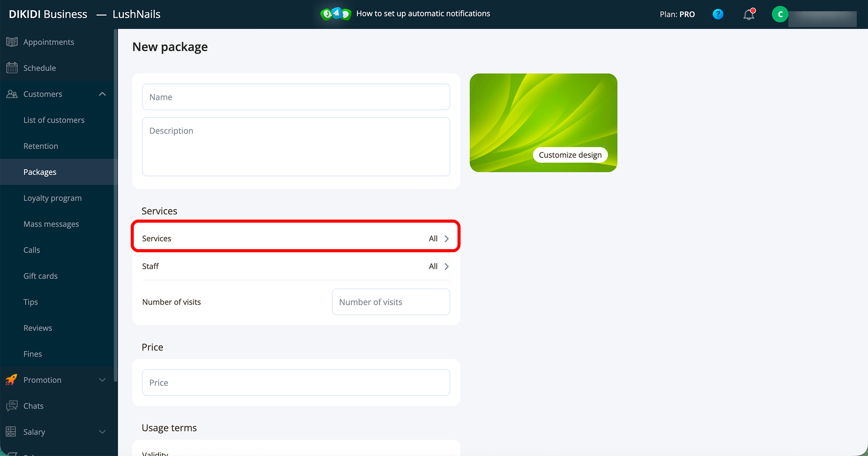This screenshot has height=456, width=868.
Task: Click the 'Number of visits' row label
Action: pyautogui.click(x=172, y=302)
